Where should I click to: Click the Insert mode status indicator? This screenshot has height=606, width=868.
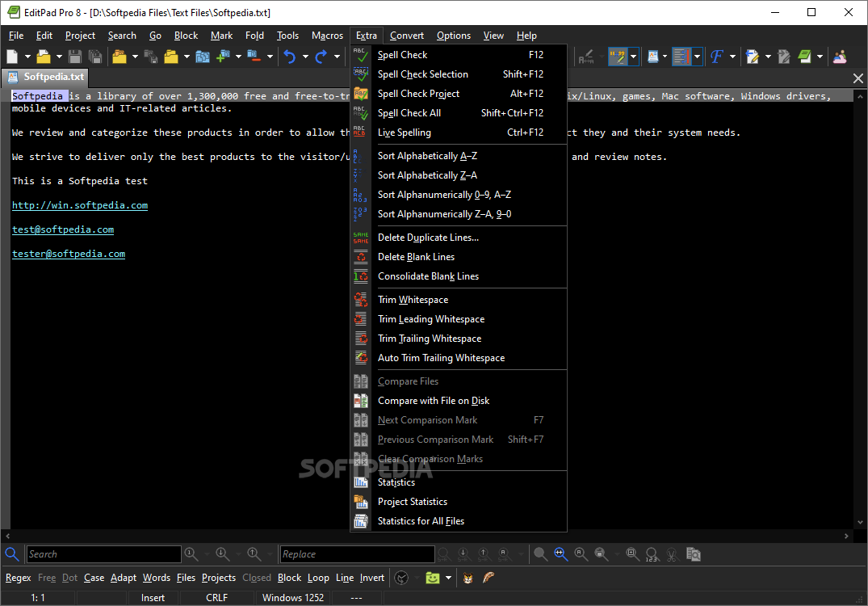tap(153, 598)
